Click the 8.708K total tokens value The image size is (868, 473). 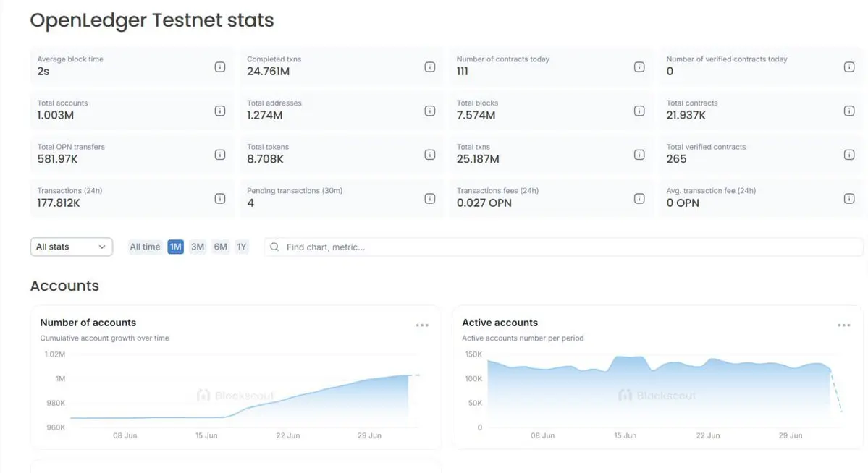pos(265,159)
